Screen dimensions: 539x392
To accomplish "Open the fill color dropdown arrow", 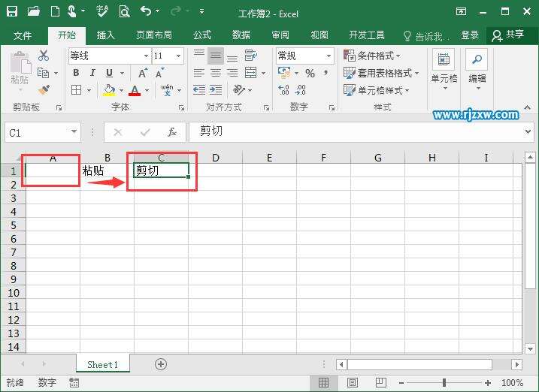I will pos(121,90).
